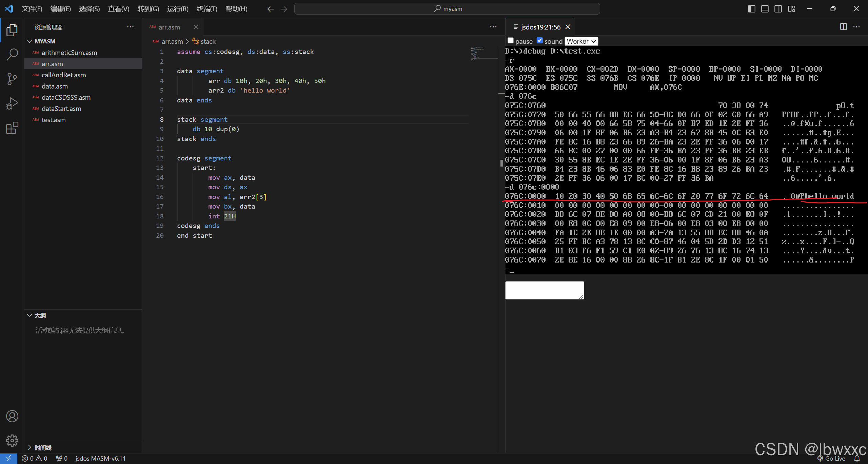Open the Manage gear icon
Viewport: 868px width, 464px height.
tap(12, 441)
